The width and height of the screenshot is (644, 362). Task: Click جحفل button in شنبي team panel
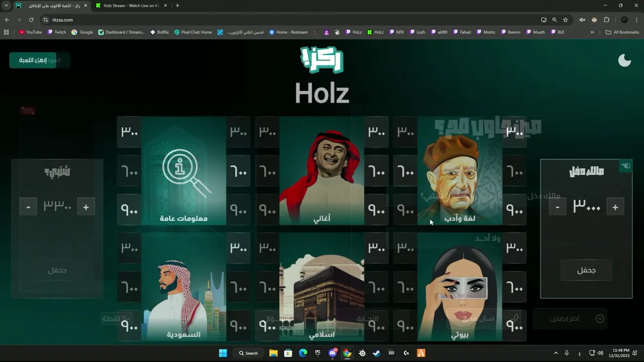[x=57, y=270]
